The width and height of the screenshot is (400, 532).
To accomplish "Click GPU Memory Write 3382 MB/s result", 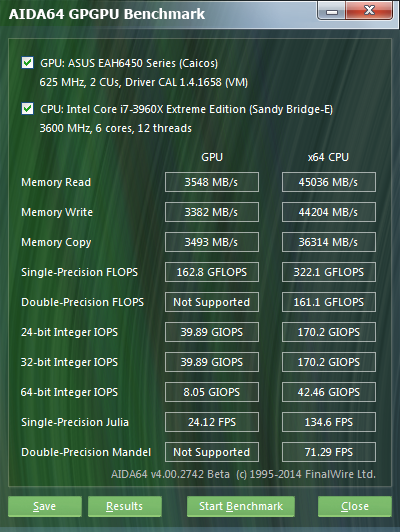I will (x=212, y=212).
